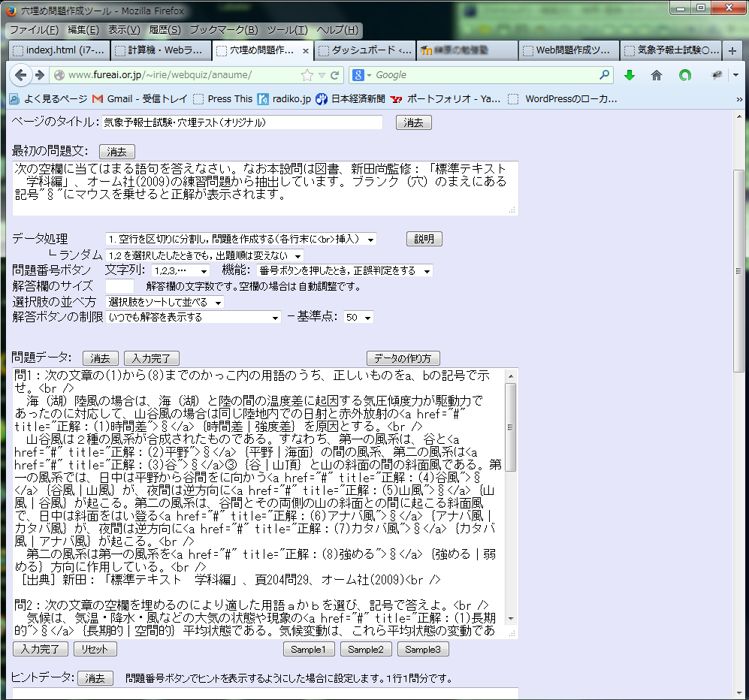Load Sample1 data
Screen dimensions: 749x700
(308, 650)
